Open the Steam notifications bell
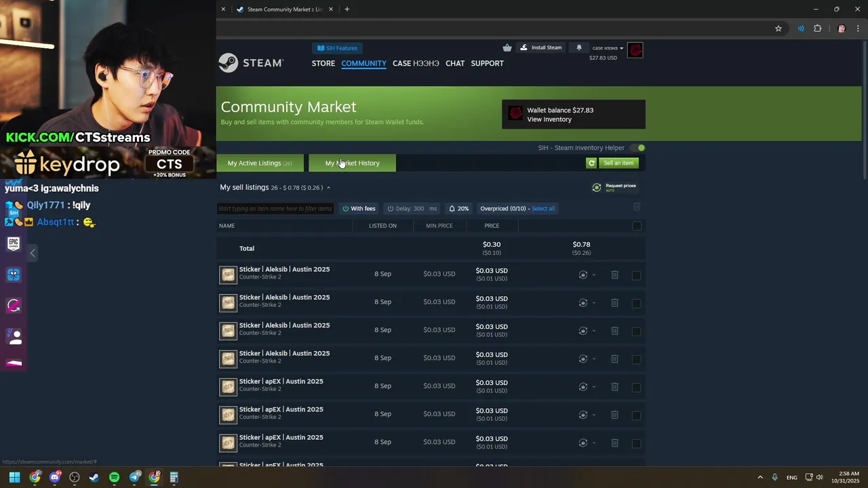The image size is (868, 488). pos(579,47)
